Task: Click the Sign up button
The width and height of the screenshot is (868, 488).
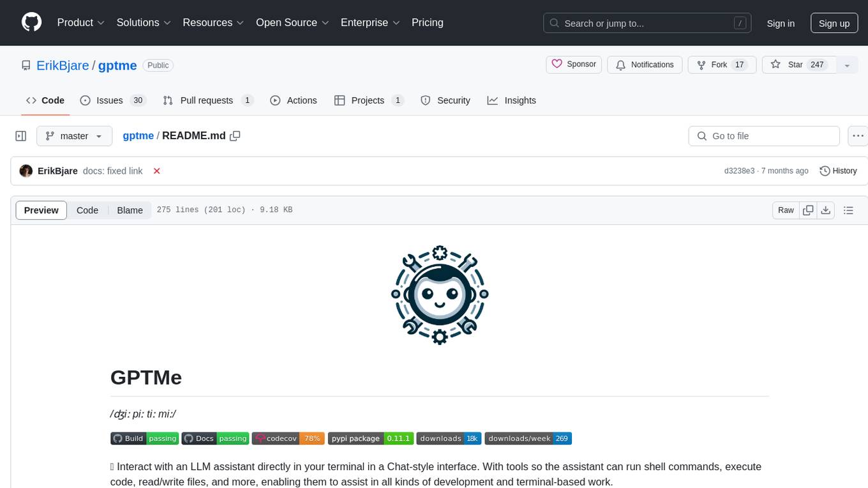Action: click(x=834, y=23)
